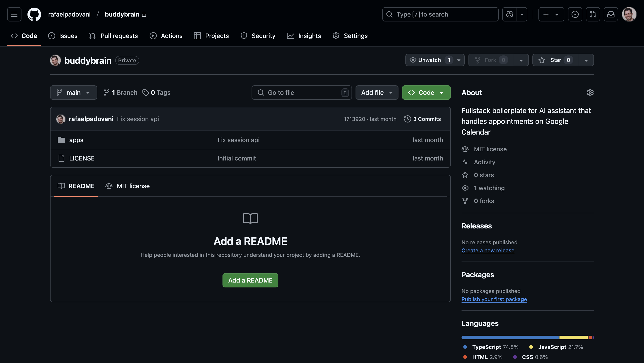Open CSS 0.6% language link

pyautogui.click(x=530, y=357)
